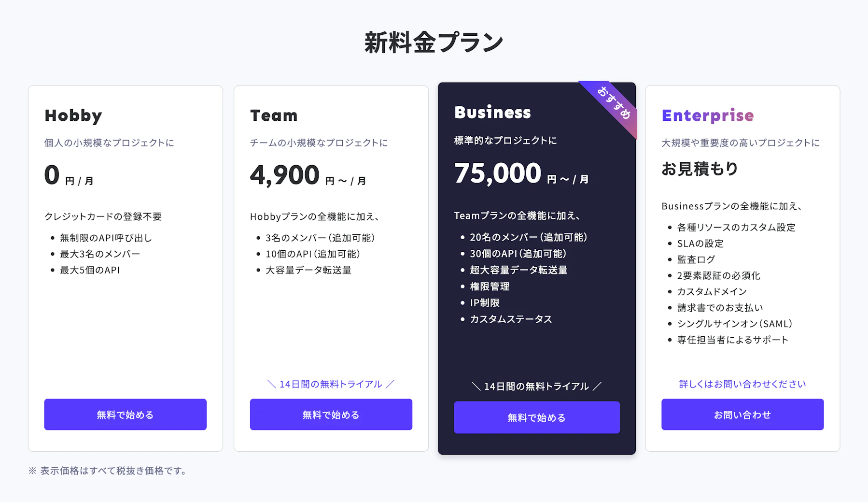Image resolution: width=868 pixels, height=502 pixels.
Task: Click the お見積もり text on Enterprise
Action: [700, 169]
